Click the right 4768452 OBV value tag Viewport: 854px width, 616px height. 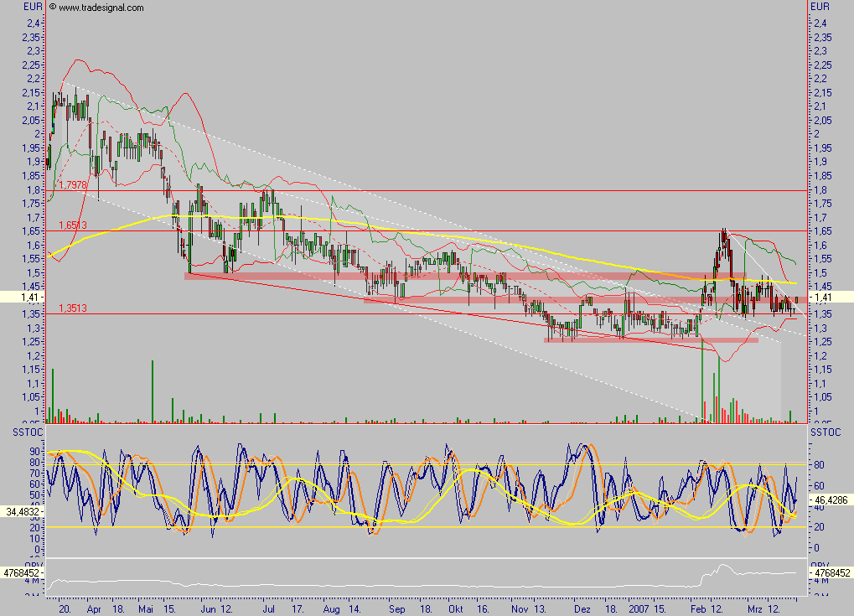click(831, 574)
